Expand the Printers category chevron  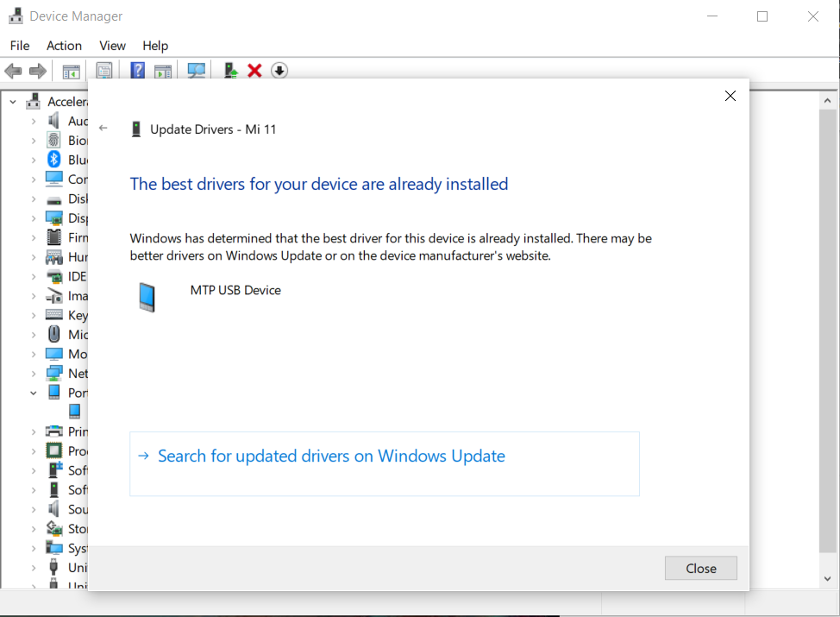pyautogui.click(x=34, y=431)
